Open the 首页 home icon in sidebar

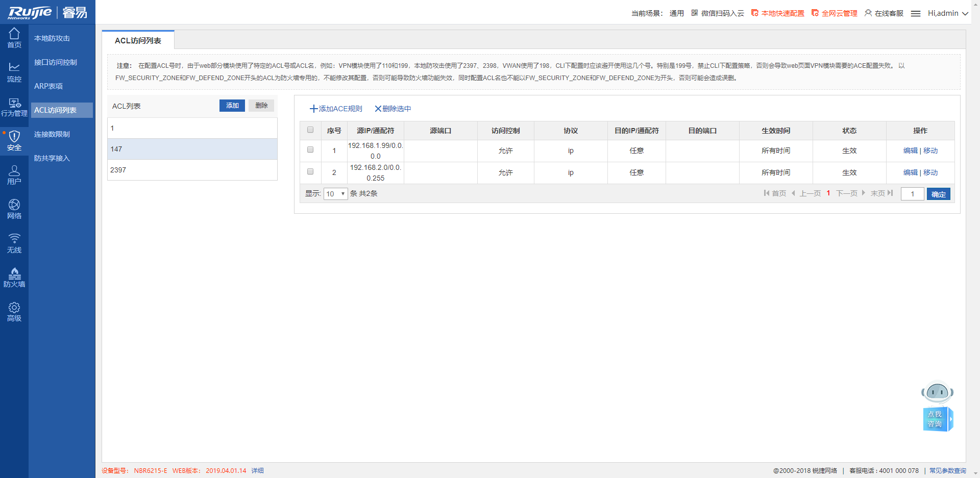click(x=14, y=38)
